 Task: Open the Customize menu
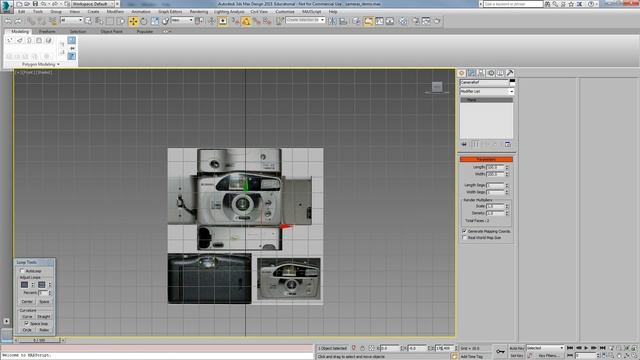click(x=285, y=12)
